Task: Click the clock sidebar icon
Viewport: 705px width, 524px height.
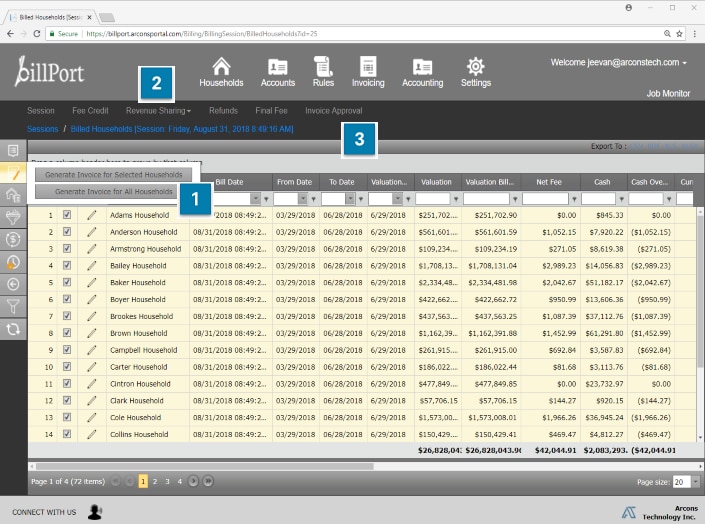Action: click(13, 262)
